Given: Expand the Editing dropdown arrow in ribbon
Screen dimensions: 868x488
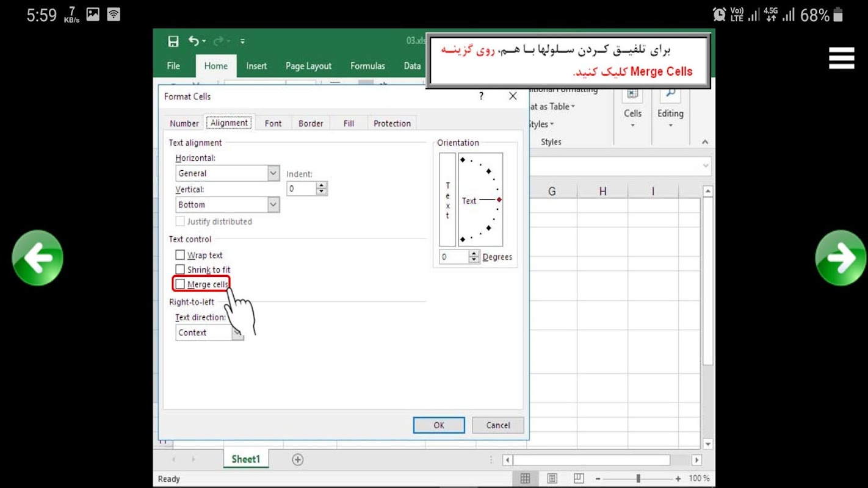Looking at the screenshot, I should coord(670,126).
